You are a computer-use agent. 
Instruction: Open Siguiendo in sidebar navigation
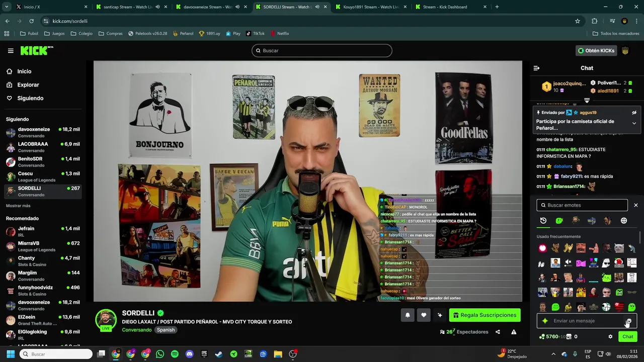click(30, 99)
